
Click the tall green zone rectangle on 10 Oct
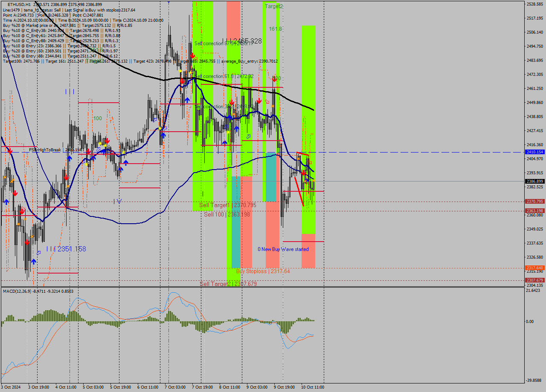(308, 130)
